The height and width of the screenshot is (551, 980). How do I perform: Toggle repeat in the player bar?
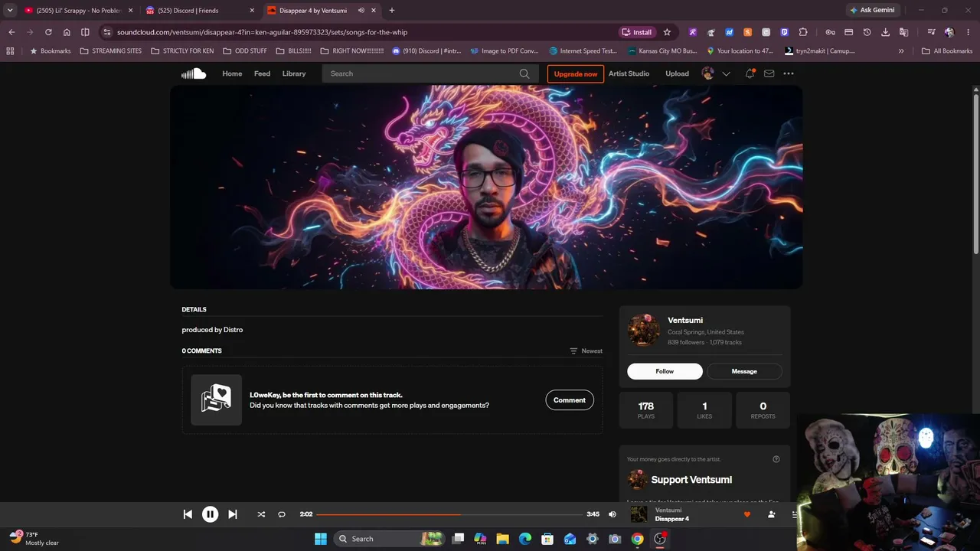tap(282, 514)
